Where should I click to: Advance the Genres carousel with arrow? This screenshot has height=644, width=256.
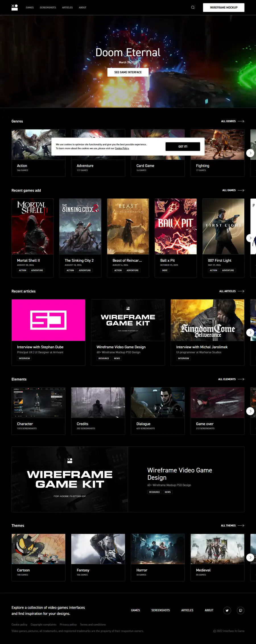pos(250,153)
